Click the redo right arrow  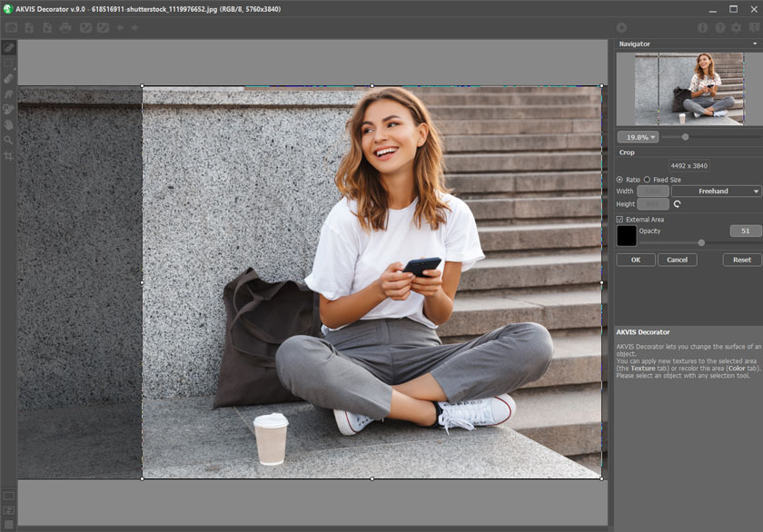(x=134, y=28)
